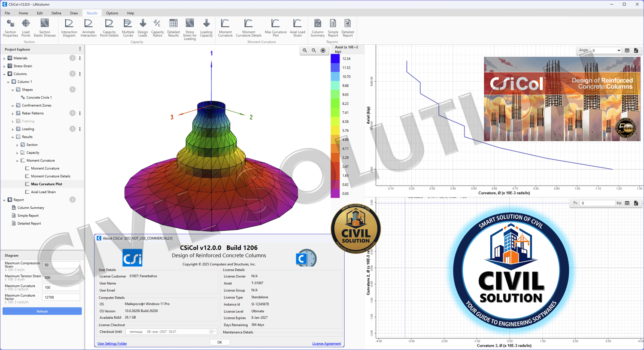Click Axial Load Strain ribbon button
The image size is (644, 350).
tap(298, 28)
